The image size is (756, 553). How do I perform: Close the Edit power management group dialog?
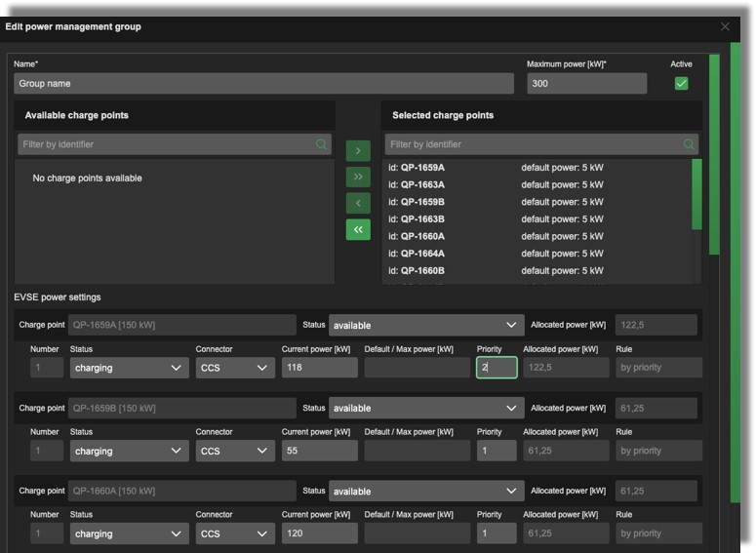click(x=725, y=26)
